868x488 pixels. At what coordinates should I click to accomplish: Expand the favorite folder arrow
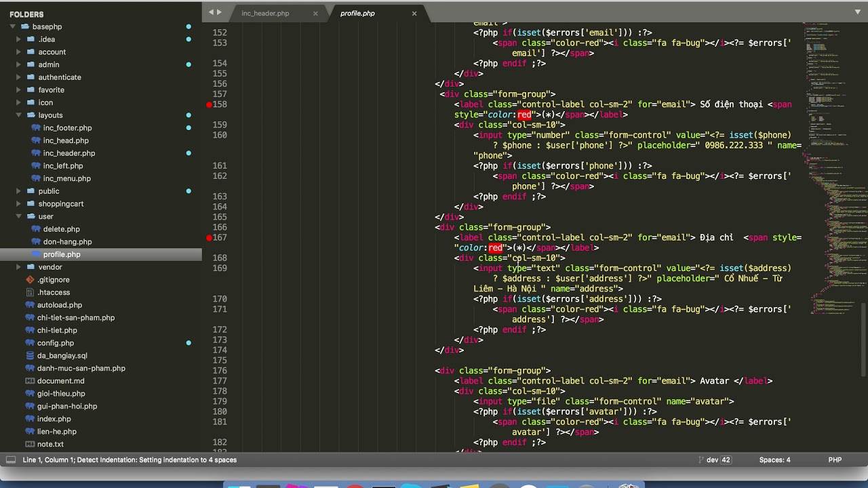(x=19, y=90)
